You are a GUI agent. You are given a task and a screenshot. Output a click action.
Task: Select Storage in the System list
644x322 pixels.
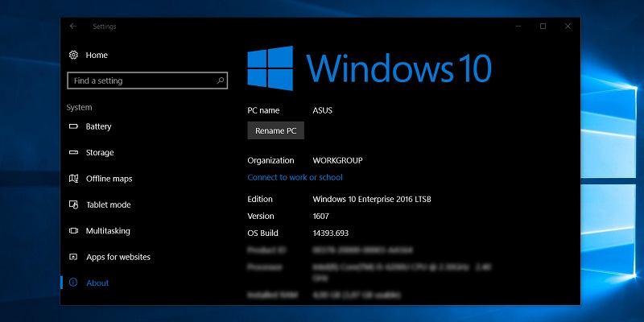(x=100, y=153)
